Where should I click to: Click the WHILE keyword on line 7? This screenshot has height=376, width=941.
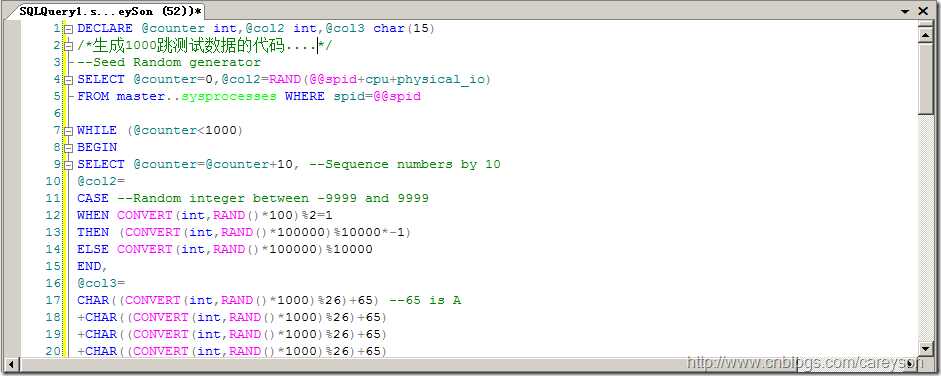pos(97,130)
